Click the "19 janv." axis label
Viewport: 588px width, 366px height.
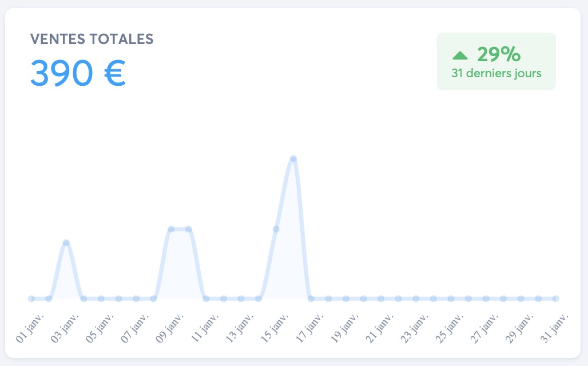(345, 327)
